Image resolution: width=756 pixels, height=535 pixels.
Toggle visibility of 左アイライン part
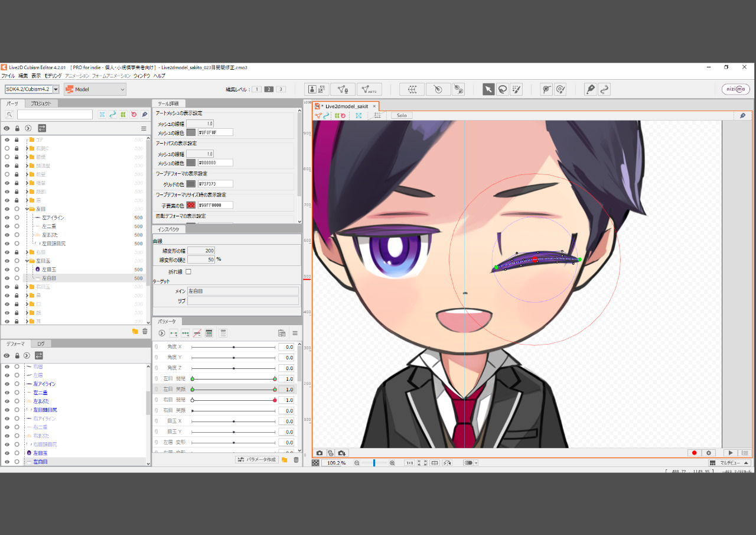pyautogui.click(x=7, y=218)
